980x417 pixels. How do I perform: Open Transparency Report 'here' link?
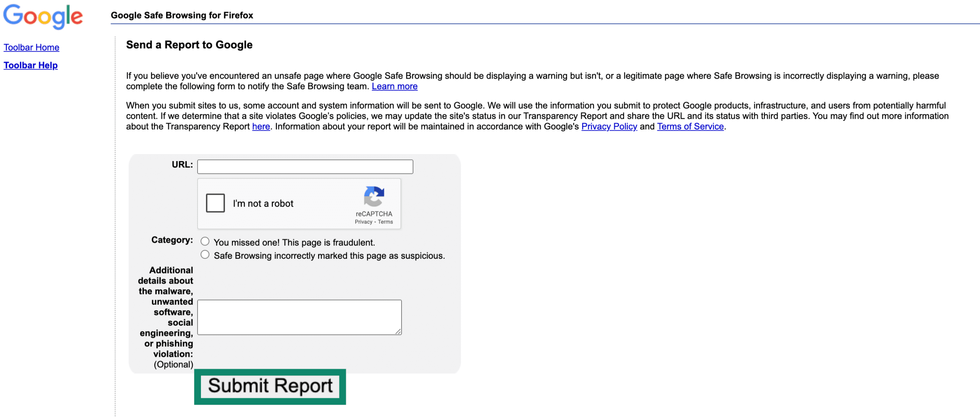coord(261,126)
